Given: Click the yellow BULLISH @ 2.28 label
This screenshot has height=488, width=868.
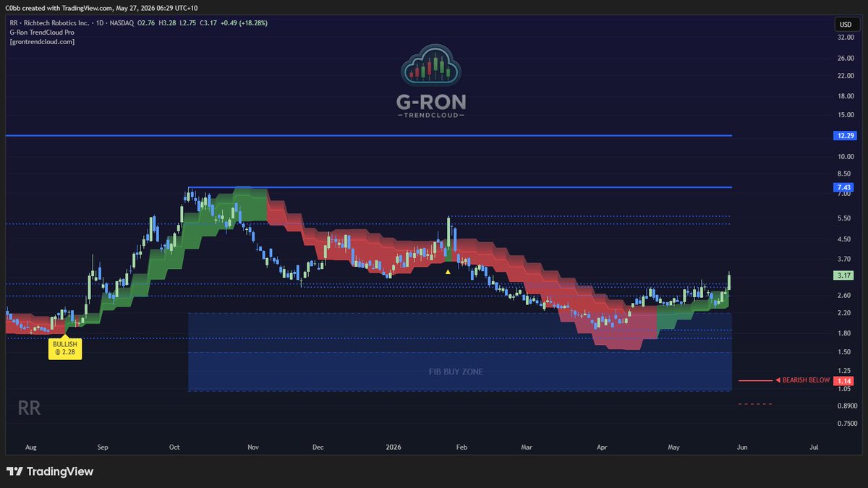Looking at the screenshot, I should tap(65, 348).
